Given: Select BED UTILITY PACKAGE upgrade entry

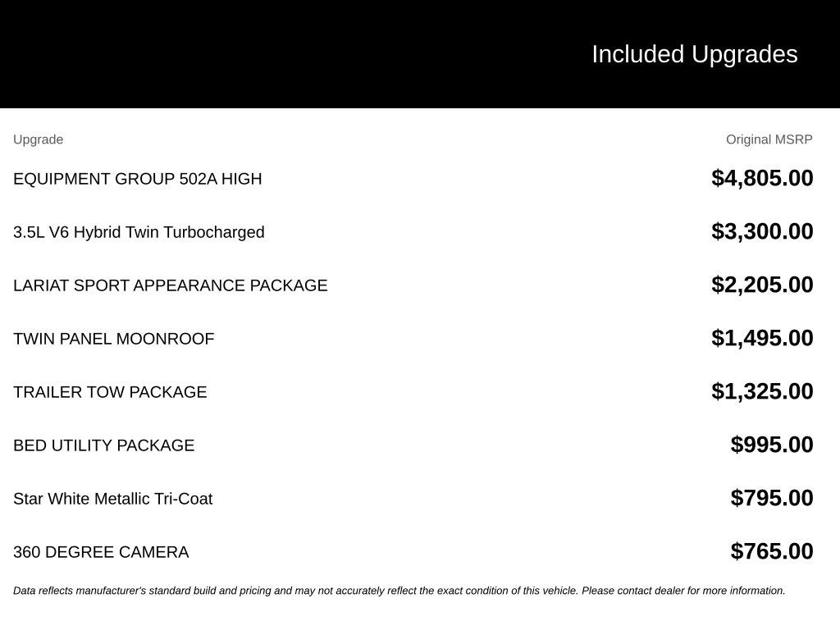Looking at the screenshot, I should coord(104,445).
